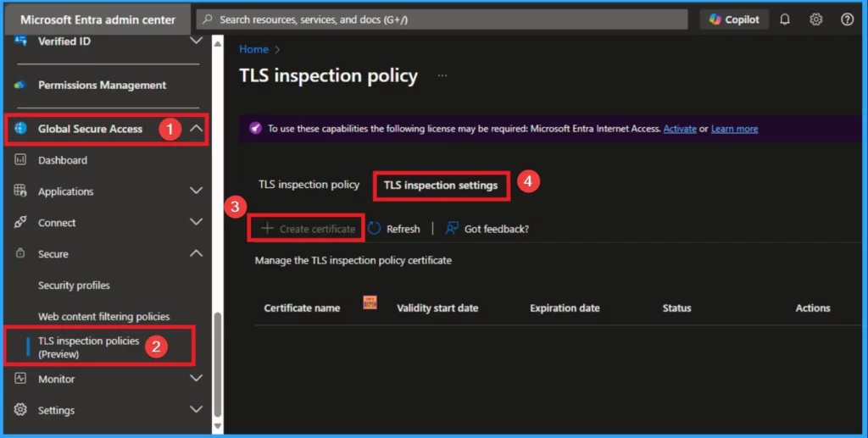Click the Global Secure Access globe icon
This screenshot has height=438, width=868.
click(x=20, y=128)
